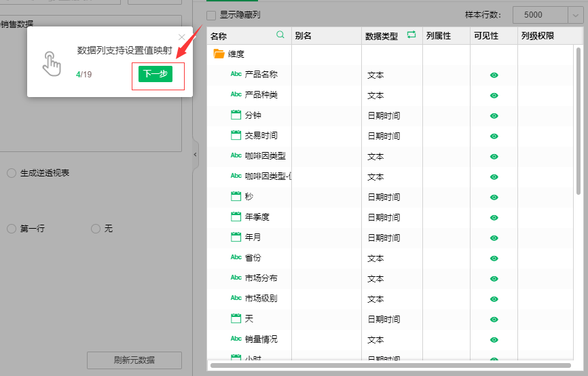588x376 pixels.
Task: Click the 样本行数 field showing 5000
Action: point(540,15)
